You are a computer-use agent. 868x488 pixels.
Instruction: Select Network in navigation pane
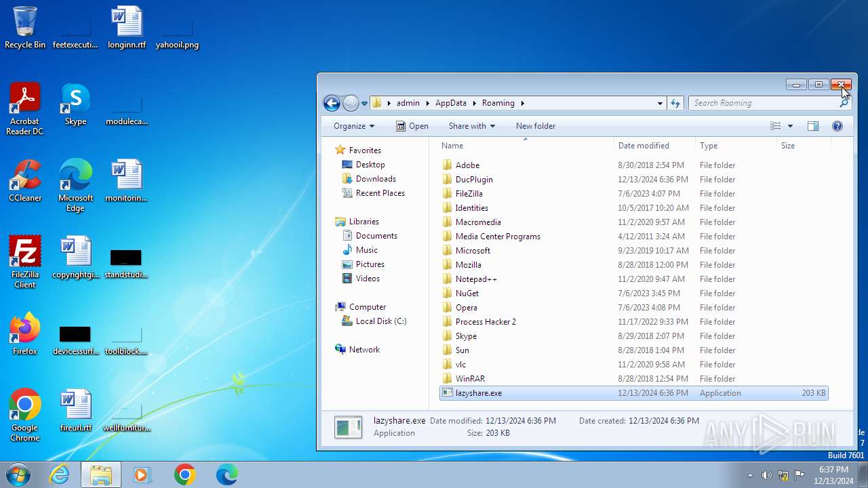364,350
